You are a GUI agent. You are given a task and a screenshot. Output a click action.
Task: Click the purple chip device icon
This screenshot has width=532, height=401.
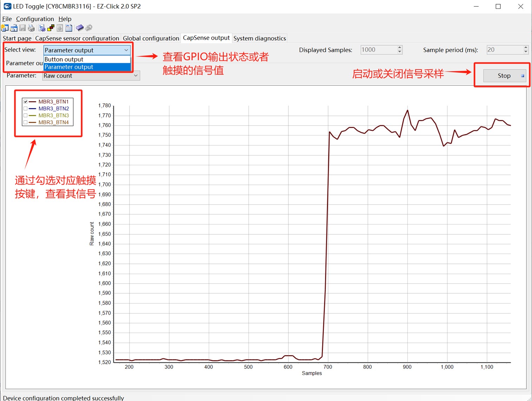tap(80, 28)
